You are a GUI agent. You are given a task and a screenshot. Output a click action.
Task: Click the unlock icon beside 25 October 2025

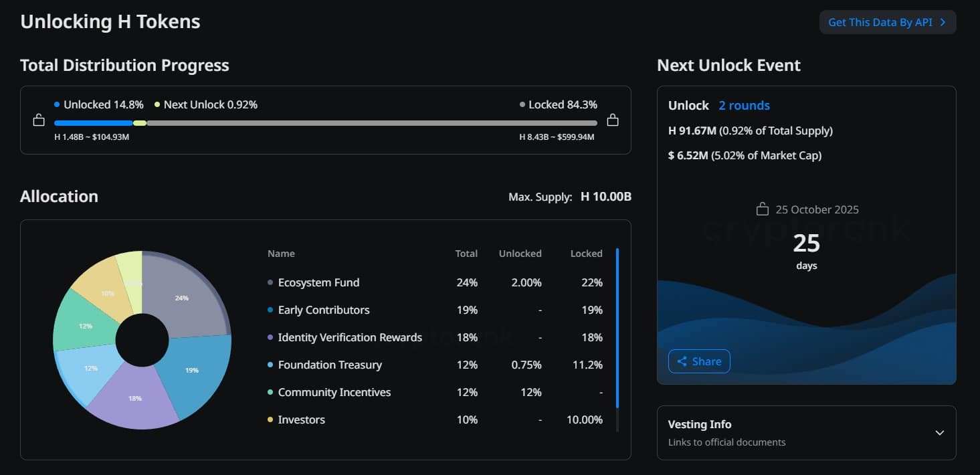click(x=761, y=209)
